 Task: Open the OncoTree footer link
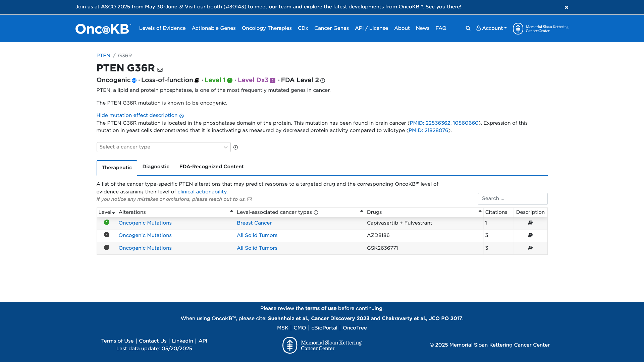click(355, 328)
